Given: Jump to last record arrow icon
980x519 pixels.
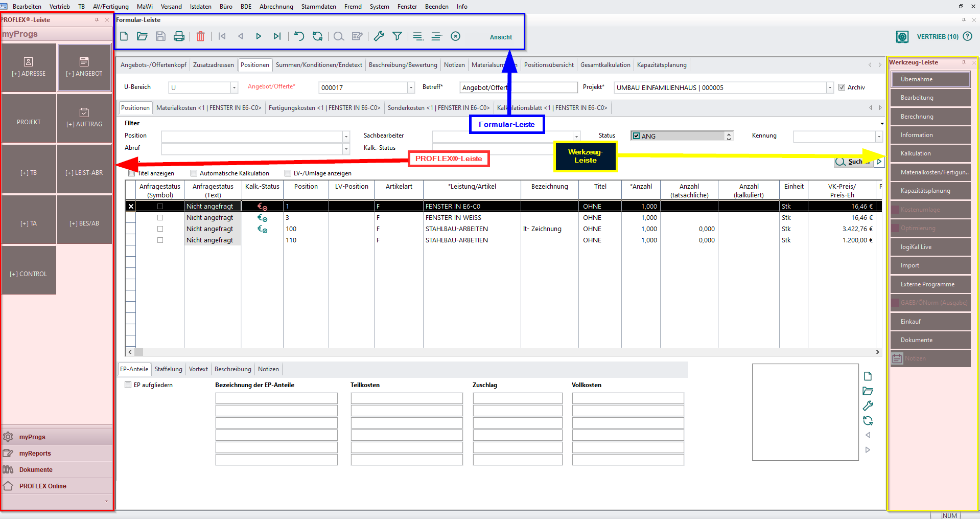Looking at the screenshot, I should [277, 36].
